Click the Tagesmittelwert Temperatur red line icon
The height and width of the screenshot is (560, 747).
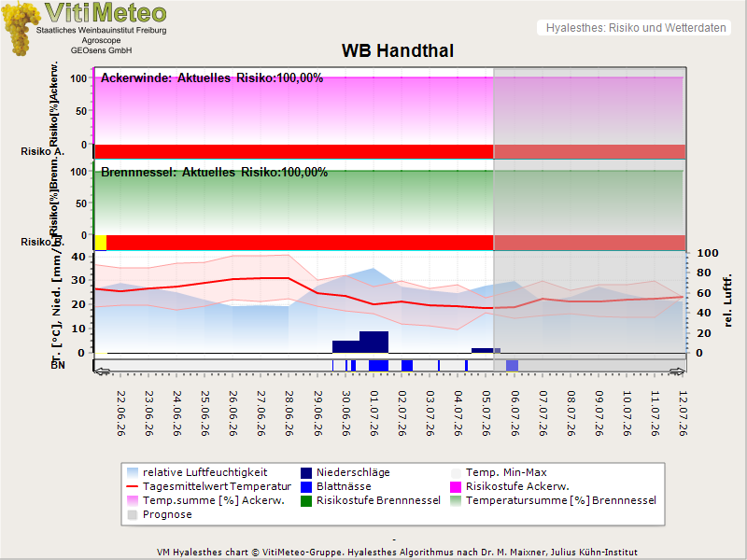pyautogui.click(x=133, y=486)
